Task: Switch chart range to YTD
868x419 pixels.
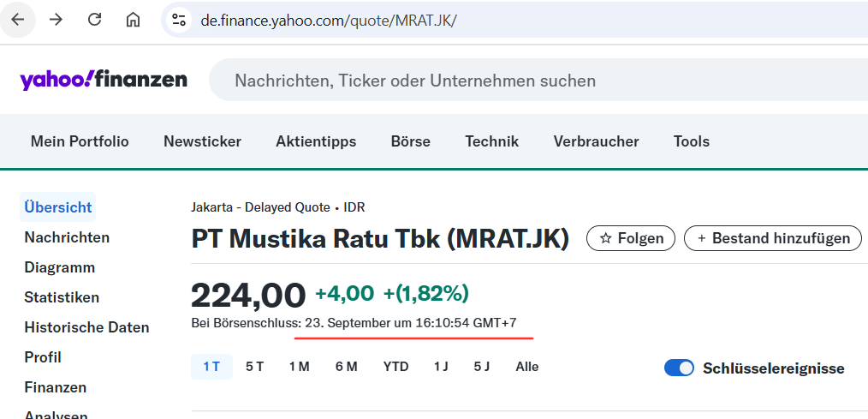Action: point(395,367)
